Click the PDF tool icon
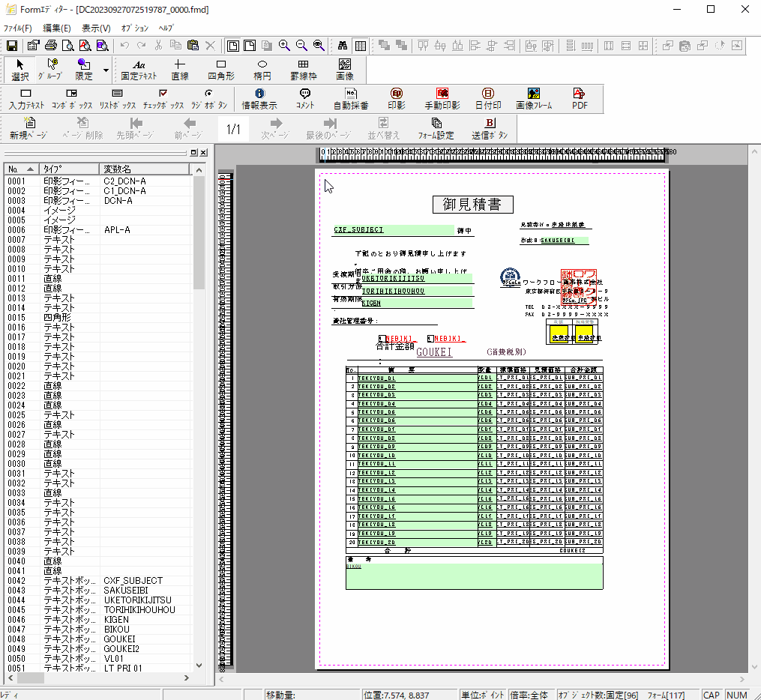The image size is (761, 700). [x=580, y=99]
